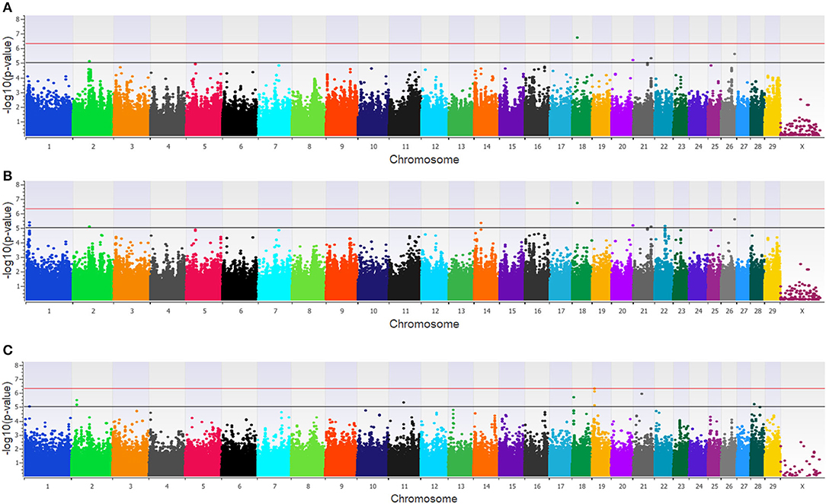This screenshot has height=504, width=826.
Task: Select the Chromosome axis title under panel C
Action: (424, 498)
